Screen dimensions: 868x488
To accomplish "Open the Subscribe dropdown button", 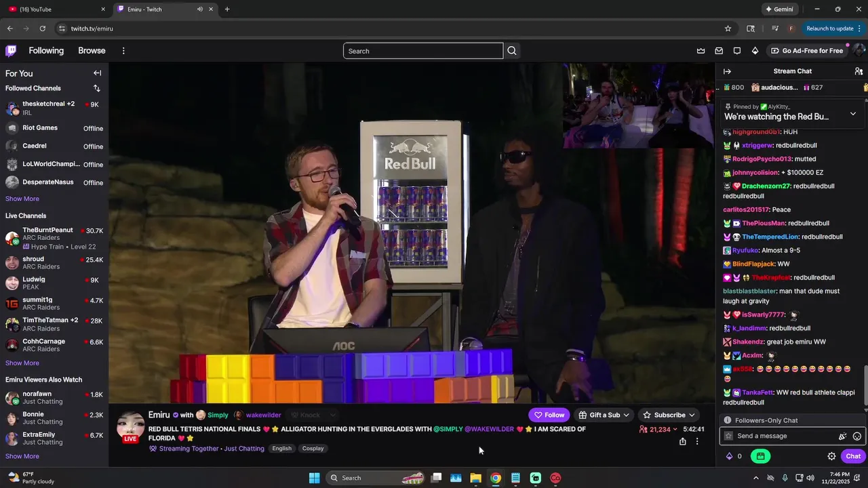I will [669, 415].
